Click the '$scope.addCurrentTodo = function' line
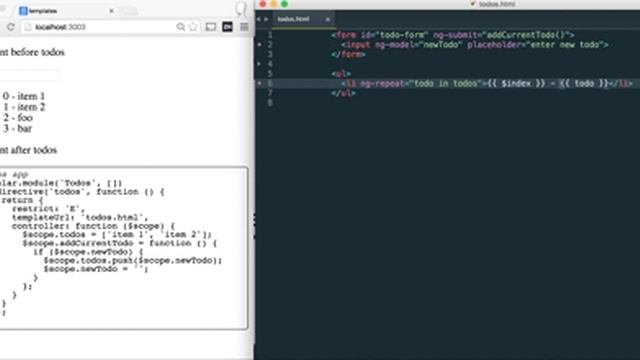640x360 pixels. coord(120,243)
